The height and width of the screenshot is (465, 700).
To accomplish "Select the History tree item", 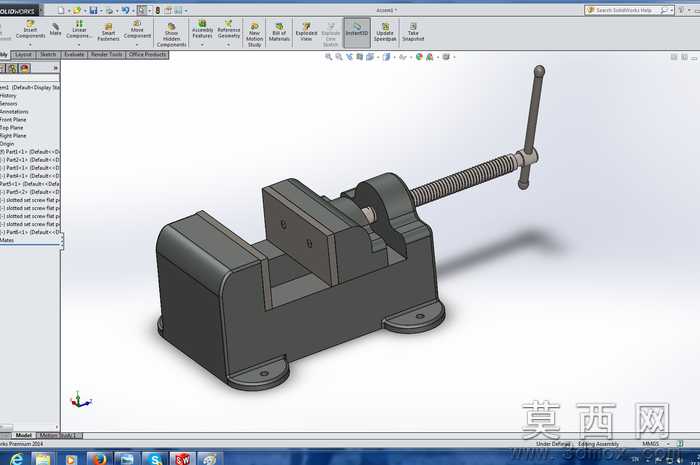I will tap(8, 95).
